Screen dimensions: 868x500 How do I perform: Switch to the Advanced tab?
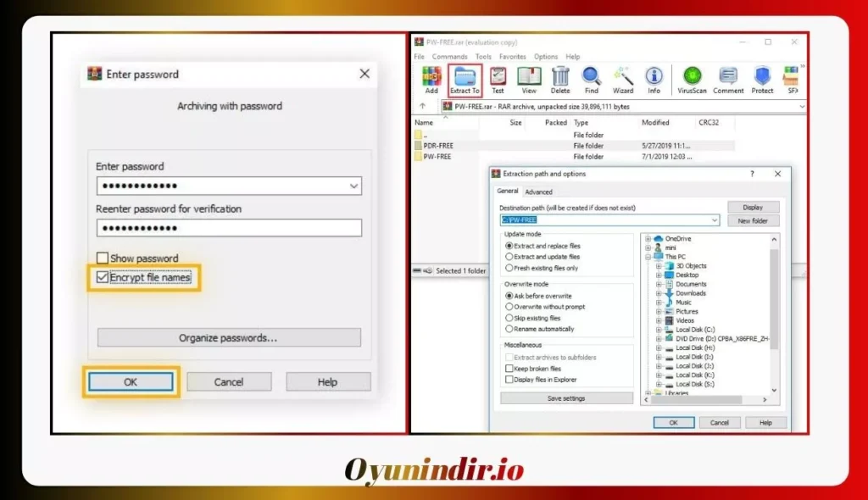tap(538, 192)
